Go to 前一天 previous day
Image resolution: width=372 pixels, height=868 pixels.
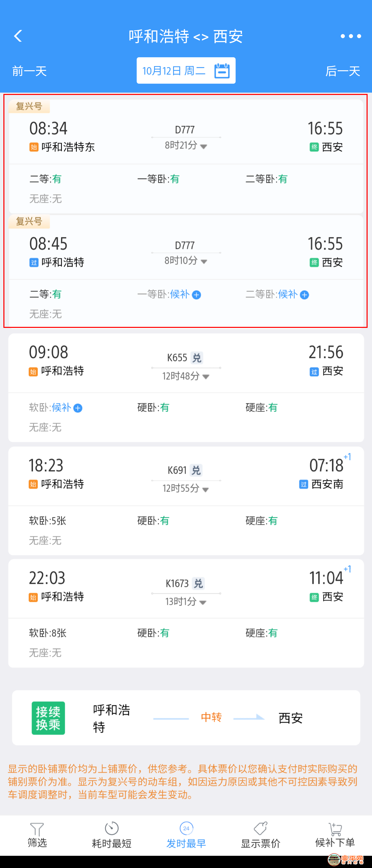[30, 71]
